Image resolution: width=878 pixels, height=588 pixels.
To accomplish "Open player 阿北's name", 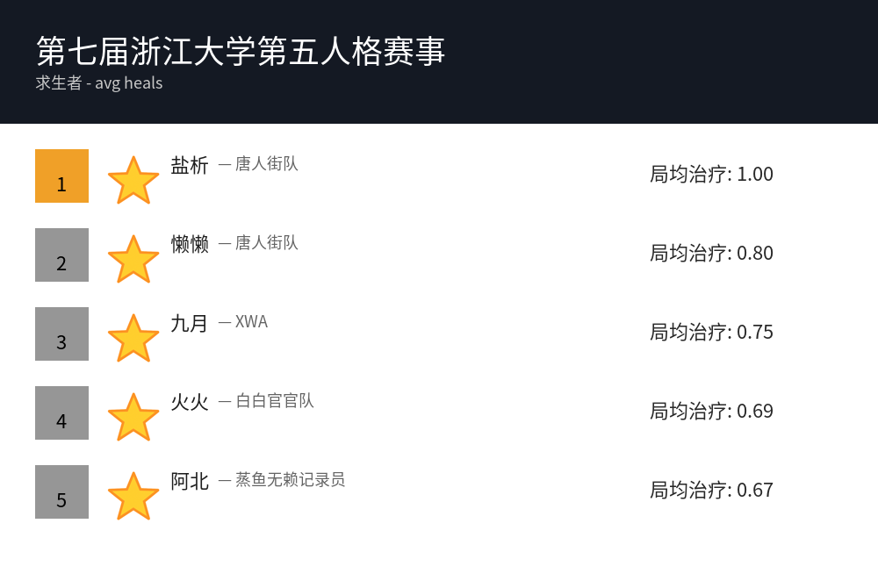I will (x=190, y=481).
